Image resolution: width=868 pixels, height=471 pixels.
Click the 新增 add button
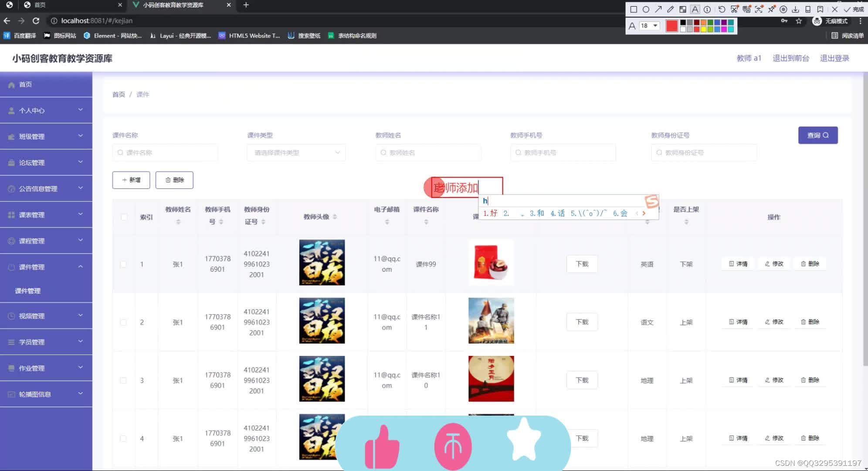point(131,180)
